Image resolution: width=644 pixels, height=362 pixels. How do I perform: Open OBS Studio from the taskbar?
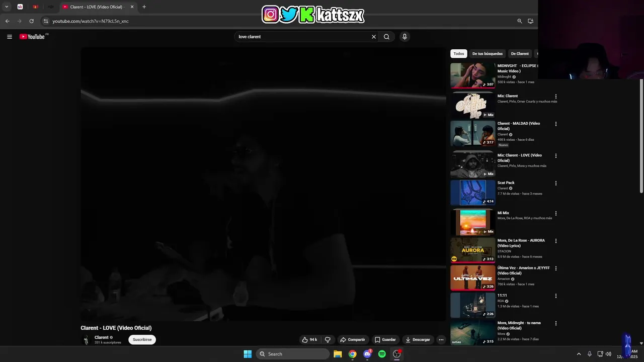pyautogui.click(x=397, y=354)
